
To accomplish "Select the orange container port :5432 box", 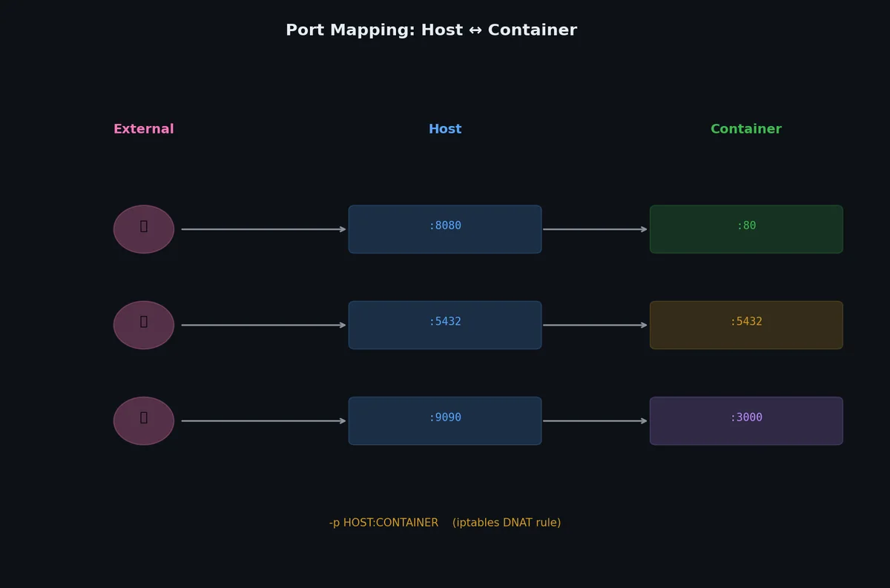I will coord(746,325).
